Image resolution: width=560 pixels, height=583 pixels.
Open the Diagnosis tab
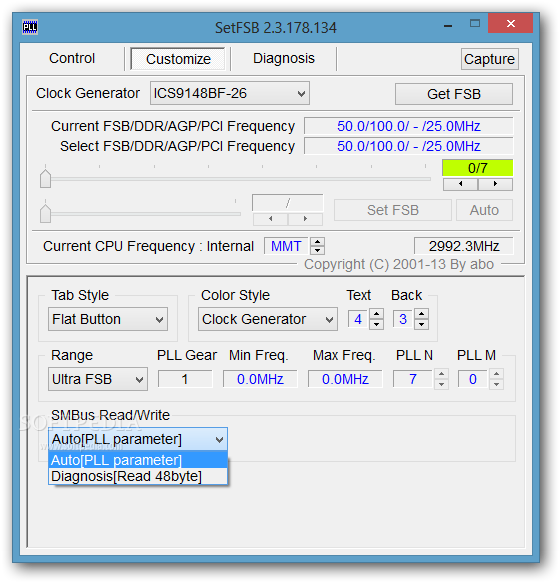click(x=284, y=58)
